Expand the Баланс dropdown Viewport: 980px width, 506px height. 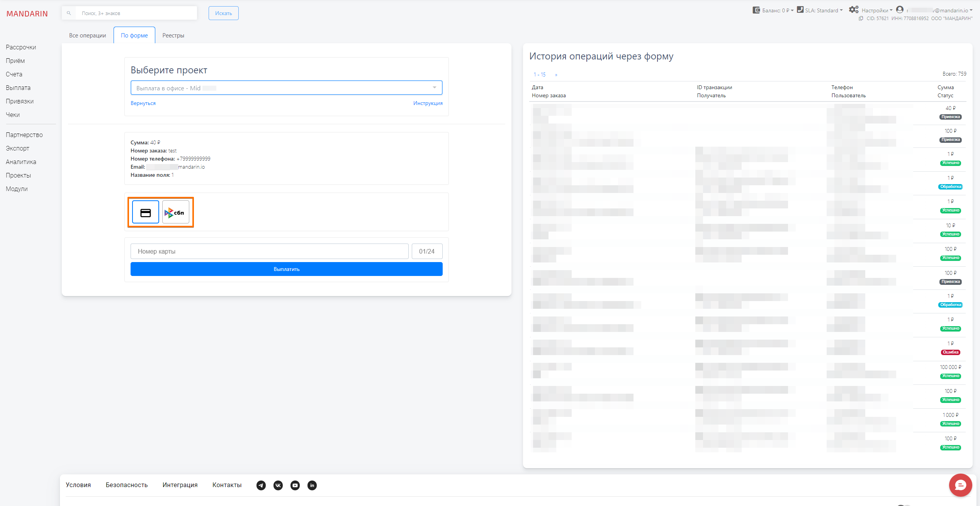tap(773, 10)
